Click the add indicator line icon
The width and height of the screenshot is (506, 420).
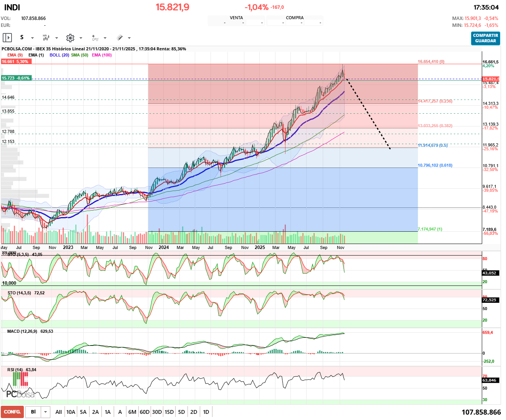tap(95, 38)
